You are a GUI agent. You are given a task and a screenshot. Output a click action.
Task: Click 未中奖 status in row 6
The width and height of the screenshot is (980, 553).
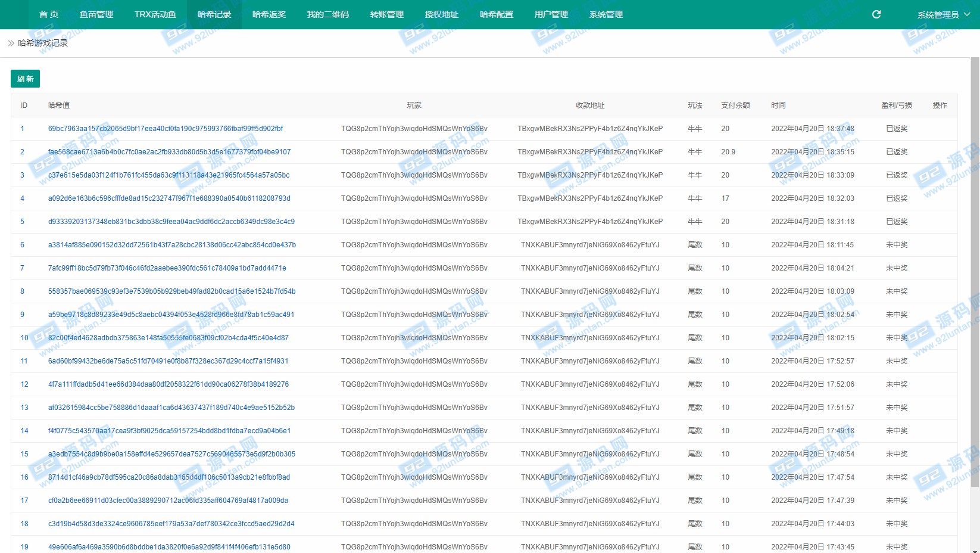coord(897,245)
